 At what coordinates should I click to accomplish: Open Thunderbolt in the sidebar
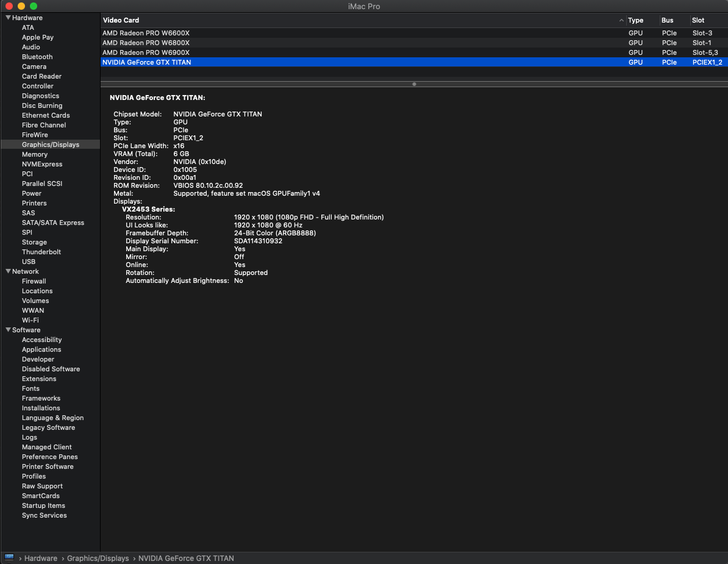point(41,252)
